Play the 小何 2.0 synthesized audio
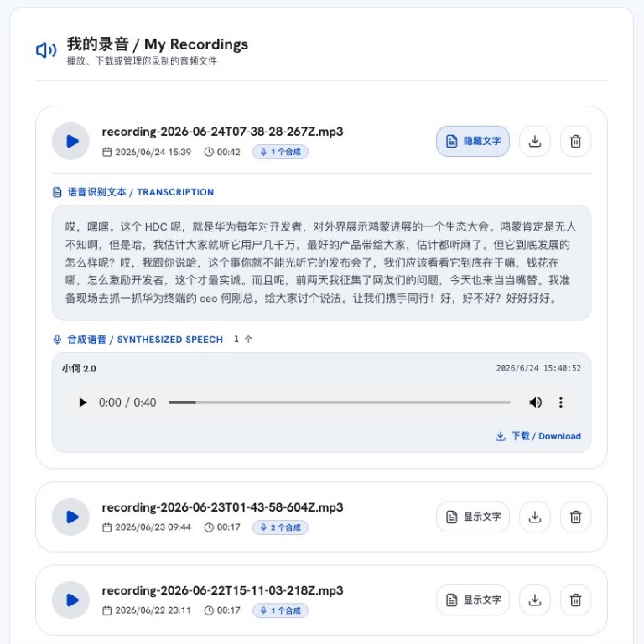The width and height of the screenshot is (644, 644). [x=83, y=402]
